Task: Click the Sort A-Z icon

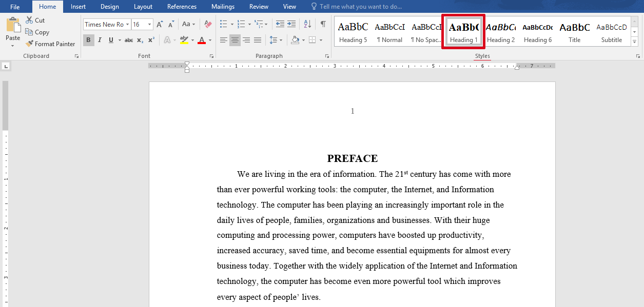Action: tap(307, 24)
